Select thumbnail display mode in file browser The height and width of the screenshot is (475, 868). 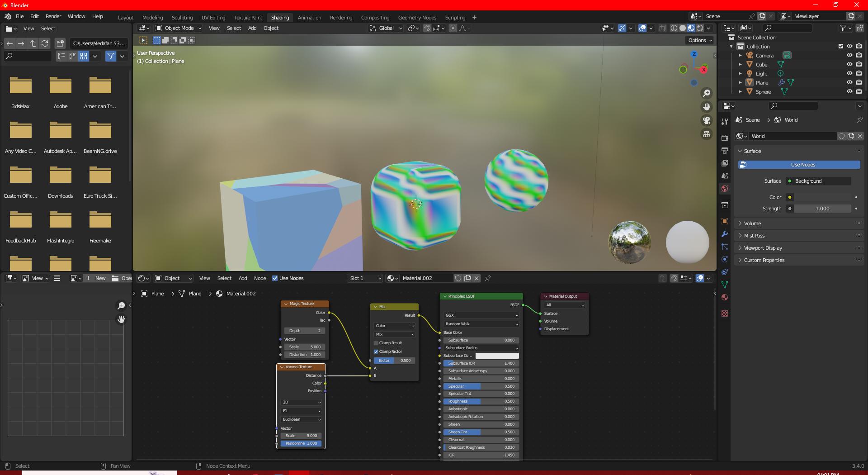(x=84, y=56)
